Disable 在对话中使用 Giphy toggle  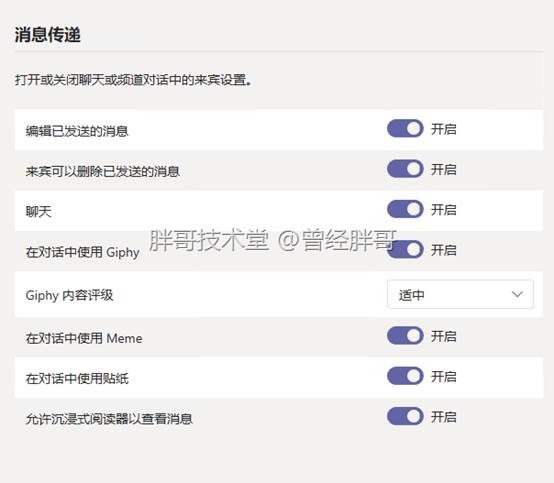tap(405, 249)
